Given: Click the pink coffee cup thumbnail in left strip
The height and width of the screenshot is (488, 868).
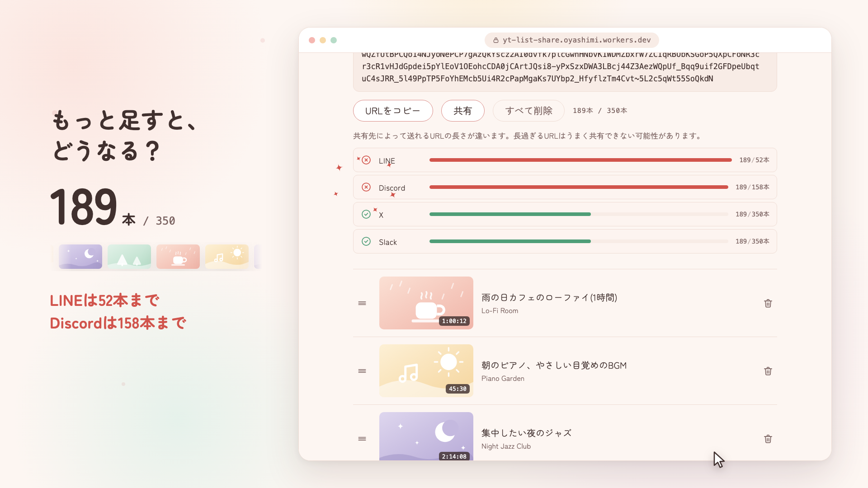Looking at the screenshot, I should (x=178, y=257).
